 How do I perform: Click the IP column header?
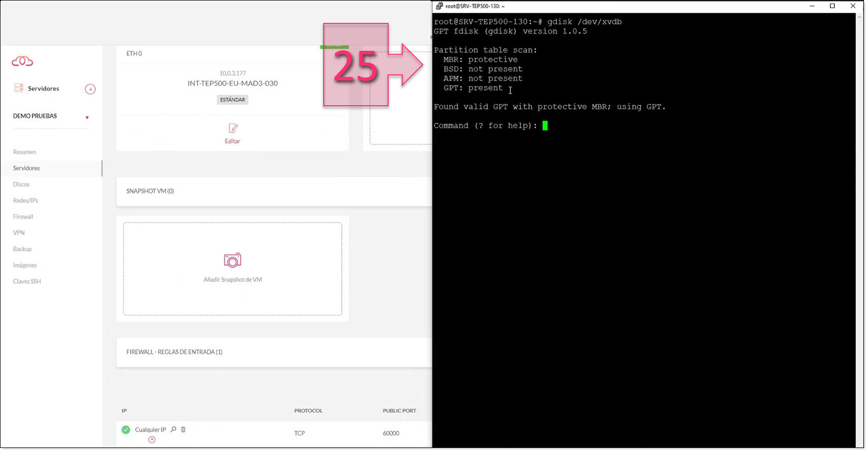tap(124, 411)
